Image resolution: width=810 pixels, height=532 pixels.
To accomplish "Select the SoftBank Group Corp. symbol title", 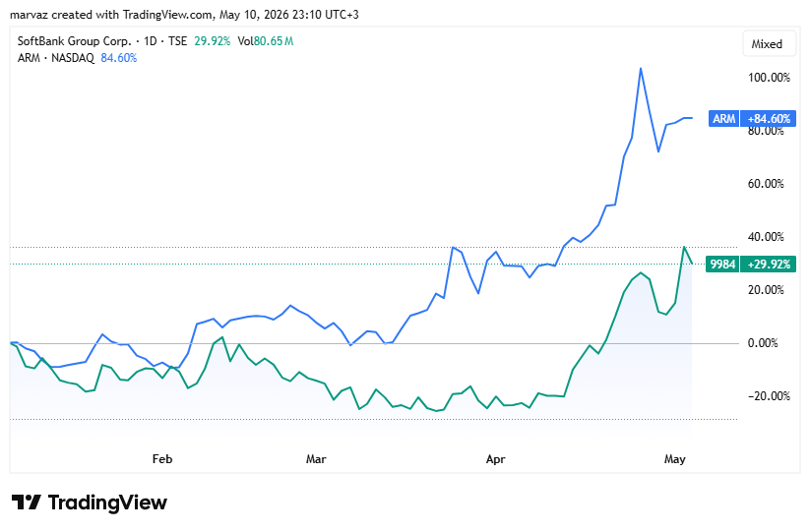I will point(75,41).
